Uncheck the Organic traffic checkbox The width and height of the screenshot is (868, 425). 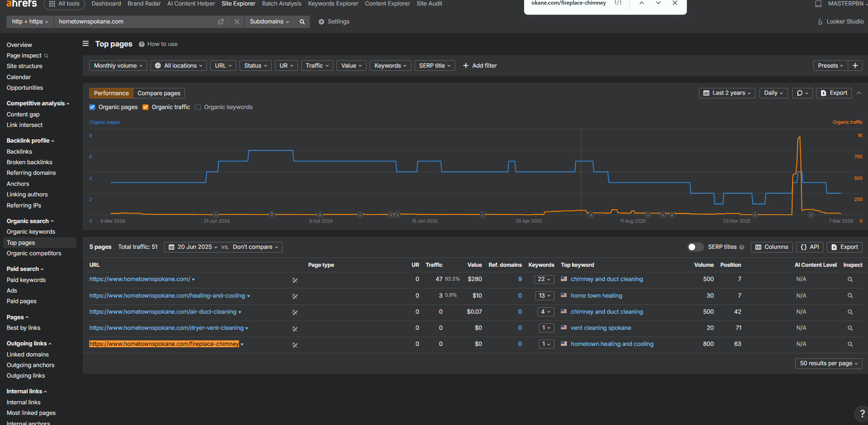[x=146, y=107]
